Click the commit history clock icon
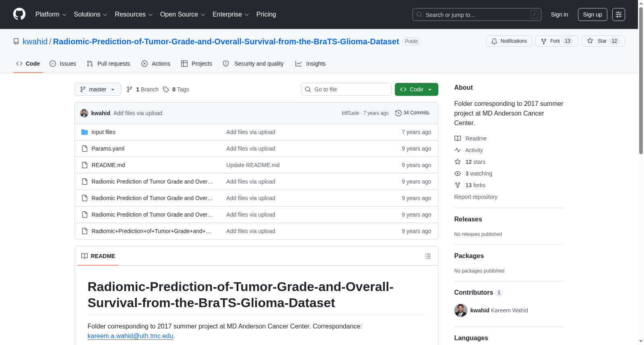This screenshot has width=644, height=345. tap(398, 113)
